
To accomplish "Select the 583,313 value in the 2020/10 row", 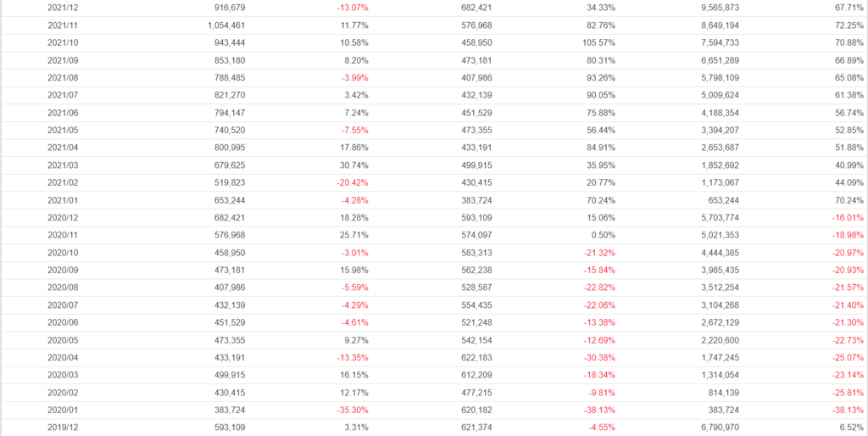I will pos(476,253).
